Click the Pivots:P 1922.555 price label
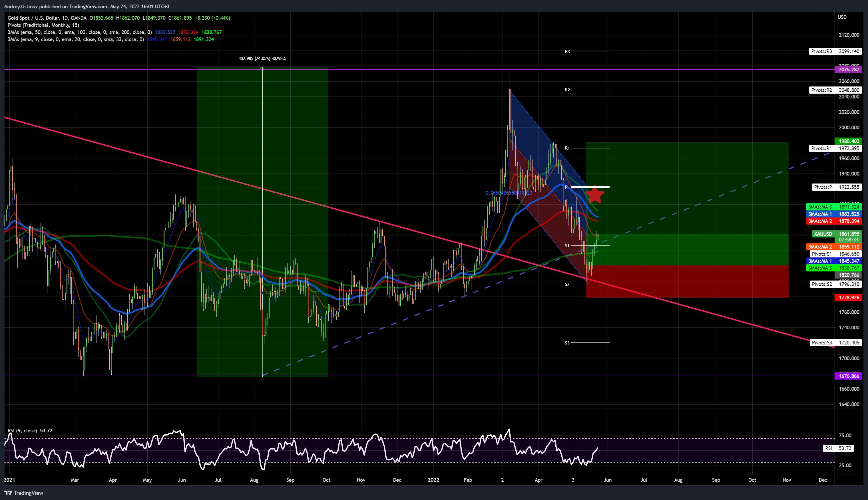868x500 pixels. 836,187
